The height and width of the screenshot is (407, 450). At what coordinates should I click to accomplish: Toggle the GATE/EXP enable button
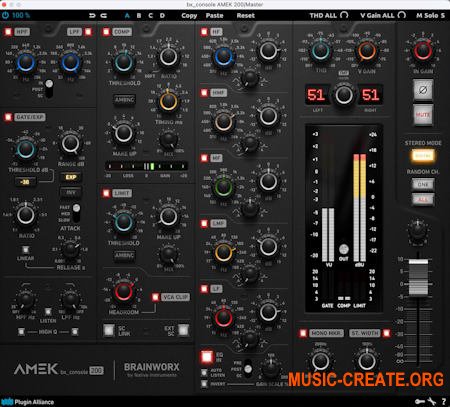coord(8,117)
